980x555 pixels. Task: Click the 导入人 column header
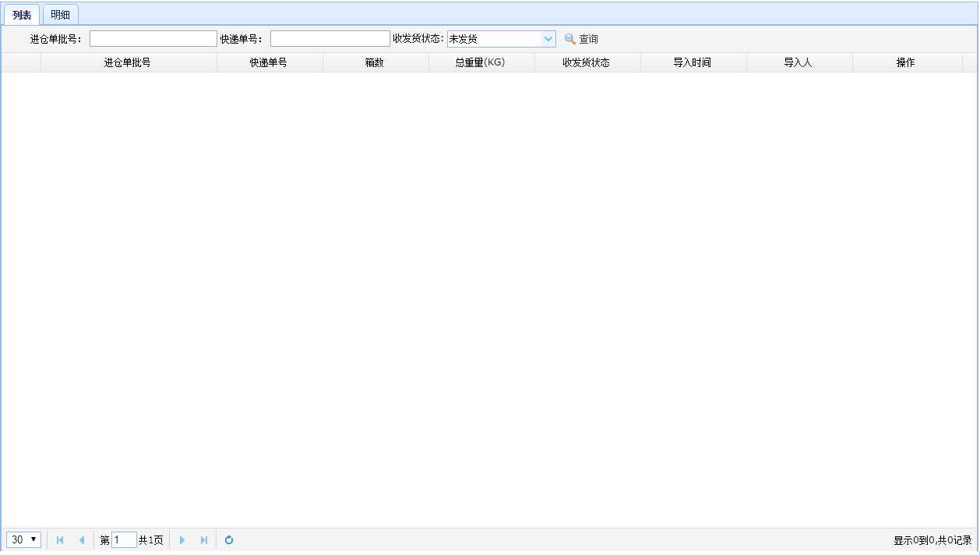point(799,62)
